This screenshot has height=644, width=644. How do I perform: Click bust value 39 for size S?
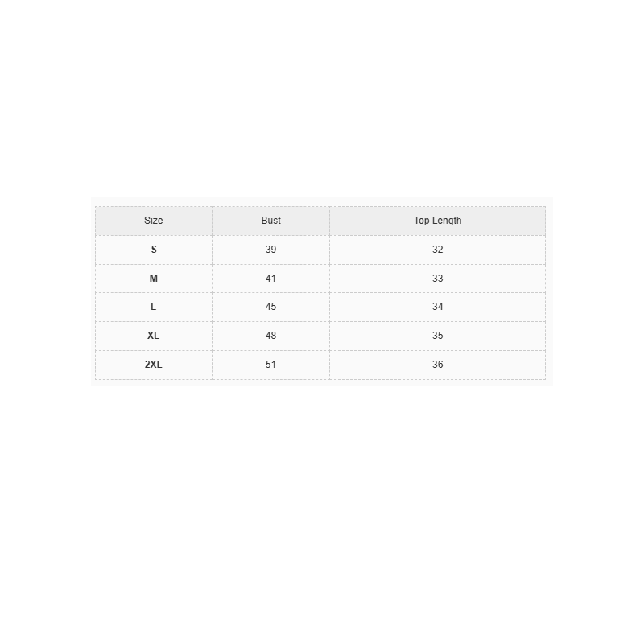point(271,250)
